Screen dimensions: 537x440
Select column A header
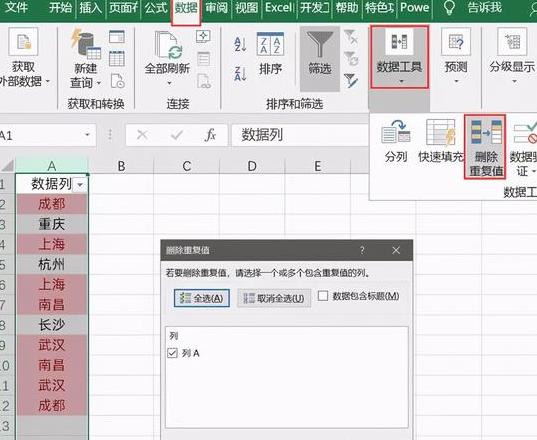52,166
